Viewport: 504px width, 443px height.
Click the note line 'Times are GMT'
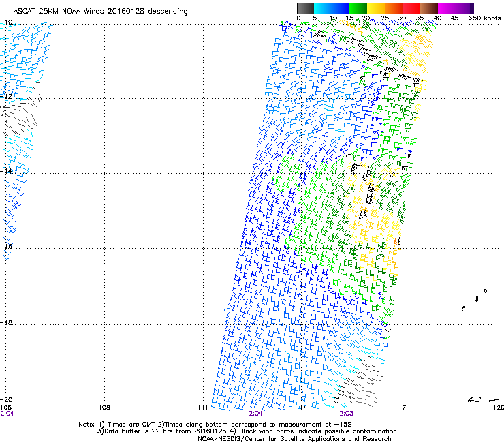click(x=131, y=425)
